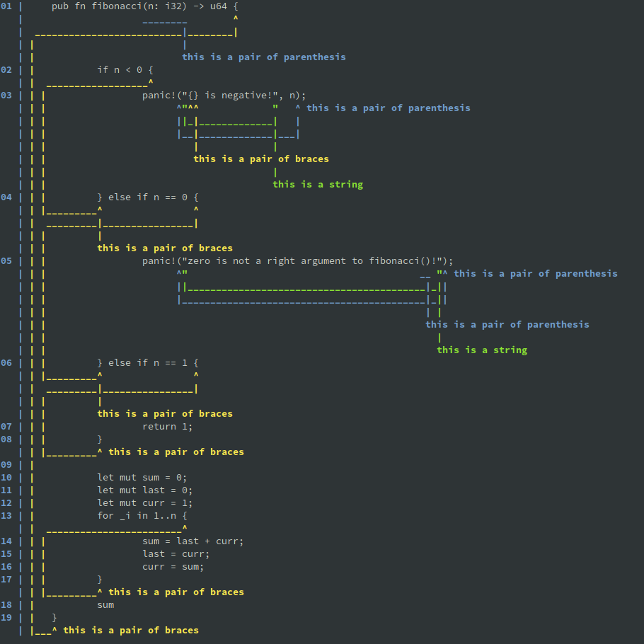The width and height of the screenshot is (644, 644).
Task: Select the green "this is a string" label under line 03
Action: 317,184
